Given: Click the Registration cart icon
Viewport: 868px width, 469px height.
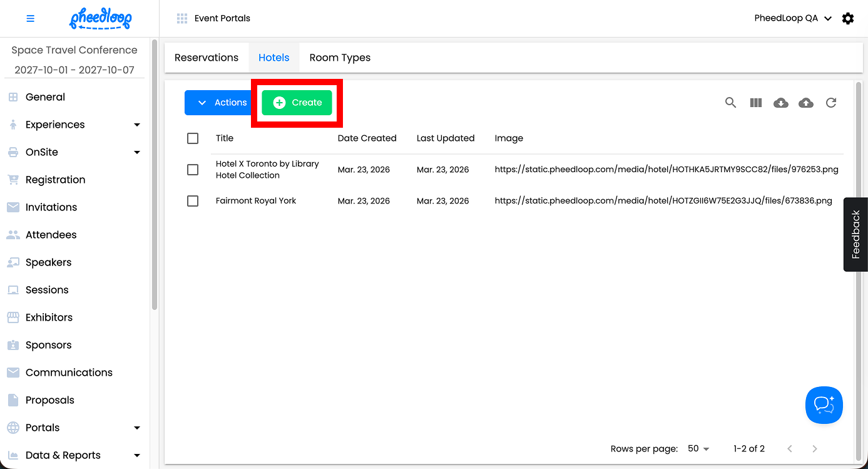Looking at the screenshot, I should [13, 180].
